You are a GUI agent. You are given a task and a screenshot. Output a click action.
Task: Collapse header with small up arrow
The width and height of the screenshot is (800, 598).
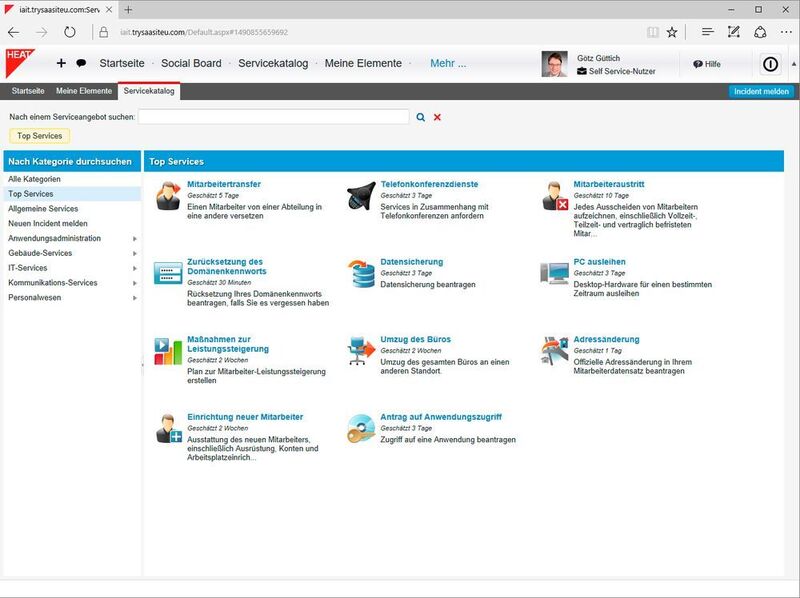click(793, 64)
